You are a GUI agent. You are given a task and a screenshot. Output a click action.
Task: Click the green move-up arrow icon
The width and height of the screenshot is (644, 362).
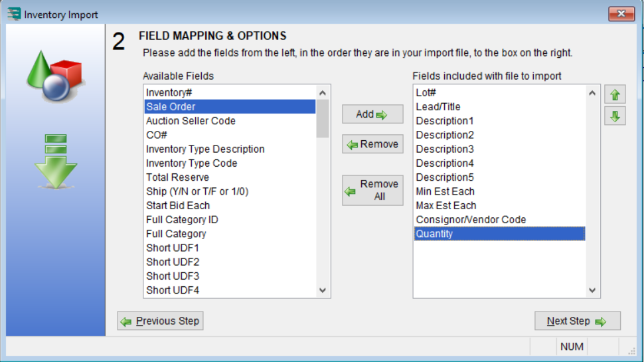click(x=614, y=94)
